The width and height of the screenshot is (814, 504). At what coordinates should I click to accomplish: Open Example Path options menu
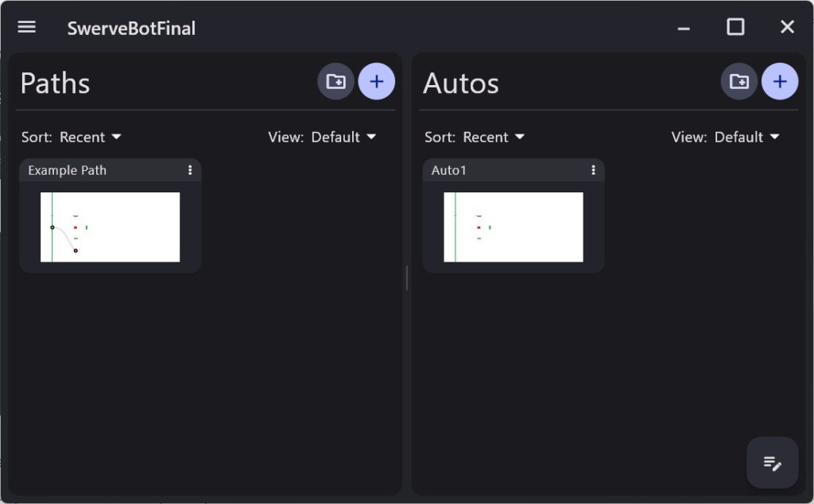tap(190, 170)
